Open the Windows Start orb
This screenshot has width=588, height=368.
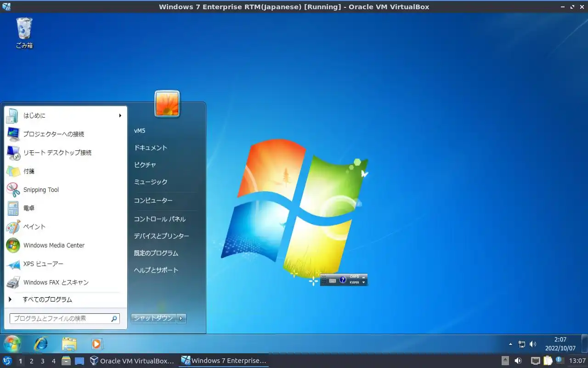(12, 344)
